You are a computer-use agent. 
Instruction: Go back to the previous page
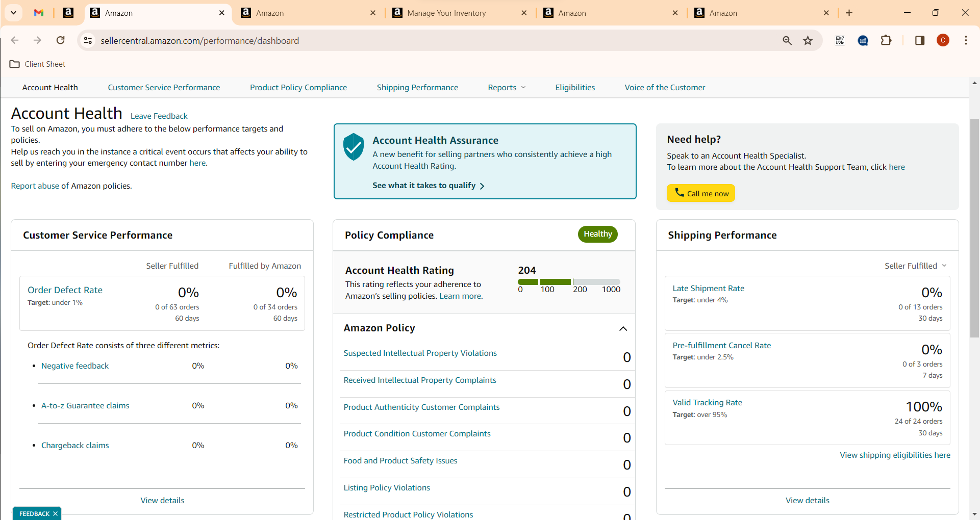tap(15, 40)
